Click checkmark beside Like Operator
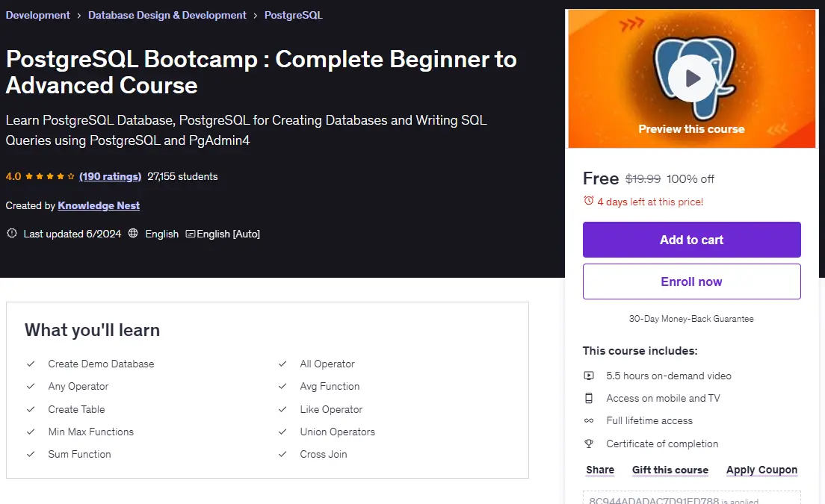The image size is (825, 504). [x=282, y=409]
